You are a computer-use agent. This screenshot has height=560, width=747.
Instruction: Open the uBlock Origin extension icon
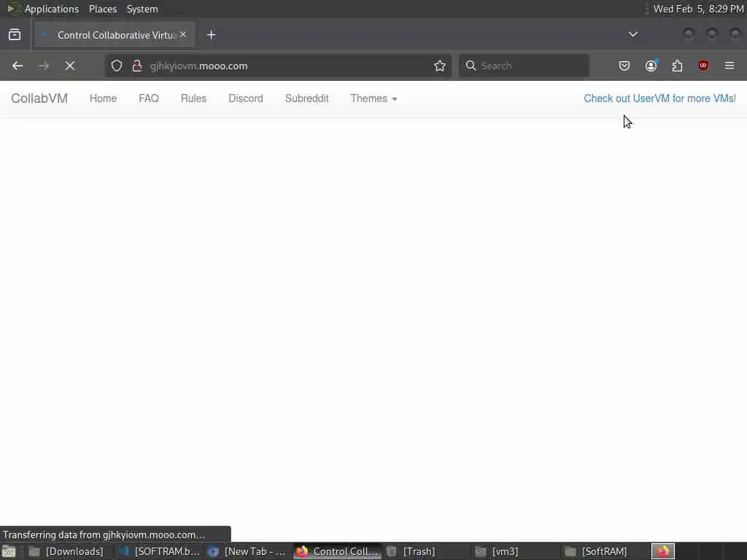pyautogui.click(x=703, y=66)
